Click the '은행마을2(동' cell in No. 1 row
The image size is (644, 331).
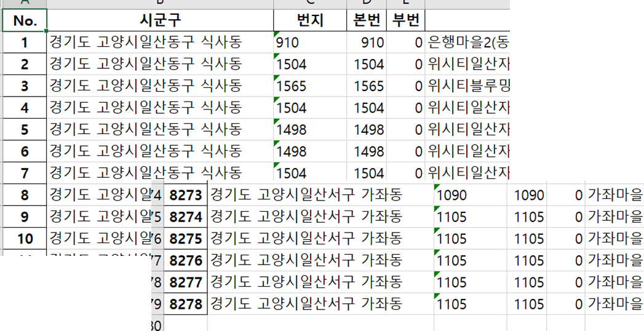(x=468, y=42)
